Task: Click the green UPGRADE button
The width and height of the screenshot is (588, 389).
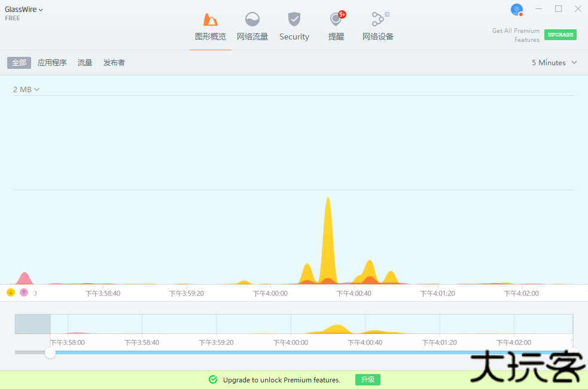Action: [560, 35]
